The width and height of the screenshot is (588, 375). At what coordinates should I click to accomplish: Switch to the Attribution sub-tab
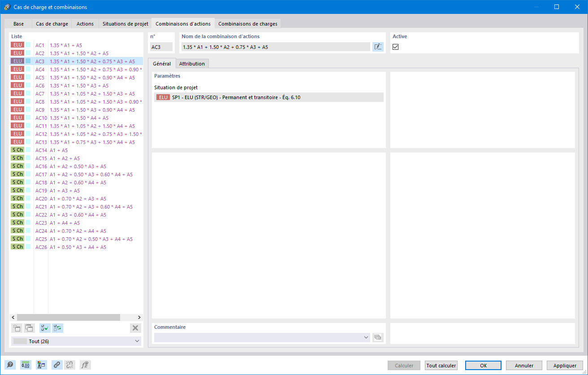coord(192,64)
